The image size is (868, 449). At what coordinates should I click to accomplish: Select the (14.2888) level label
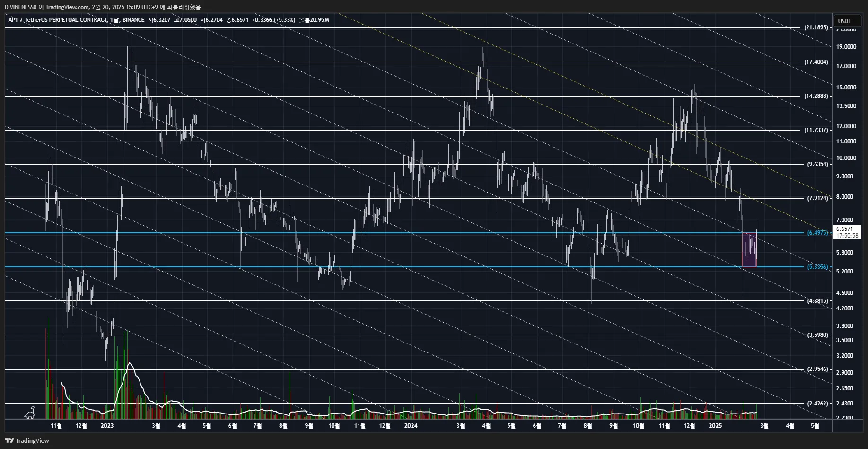pyautogui.click(x=816, y=96)
